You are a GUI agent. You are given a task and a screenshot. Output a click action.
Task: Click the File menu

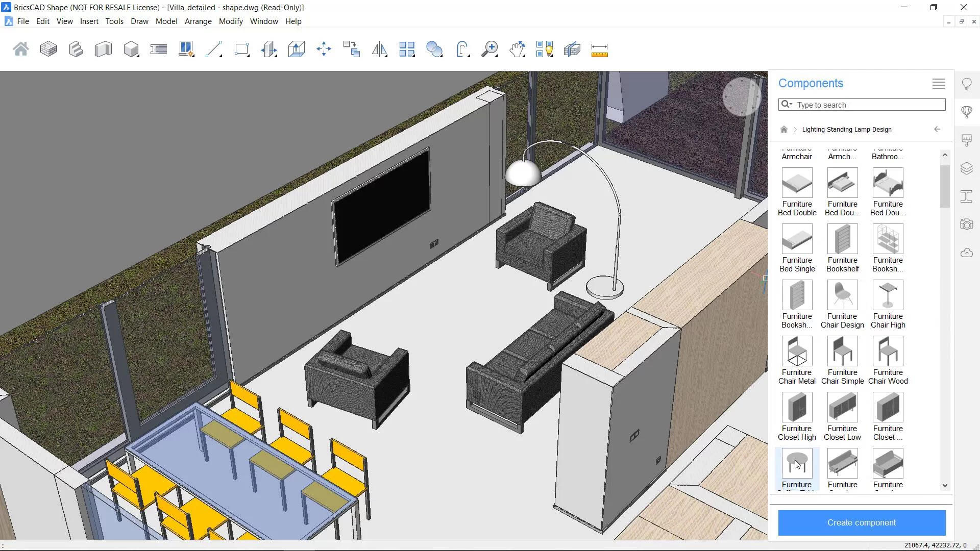[x=22, y=21]
